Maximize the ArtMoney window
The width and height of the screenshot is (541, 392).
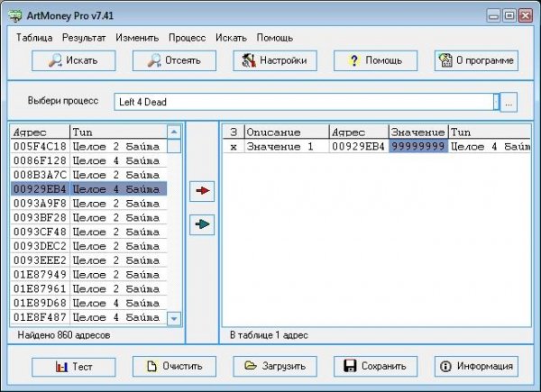point(509,15)
